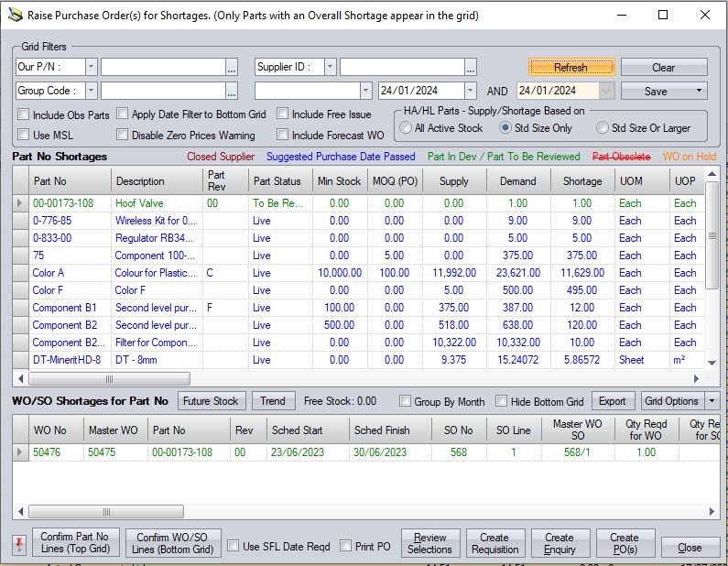
Task: Open the first 24/01/2024 date picker dropdown
Action: pos(470,91)
